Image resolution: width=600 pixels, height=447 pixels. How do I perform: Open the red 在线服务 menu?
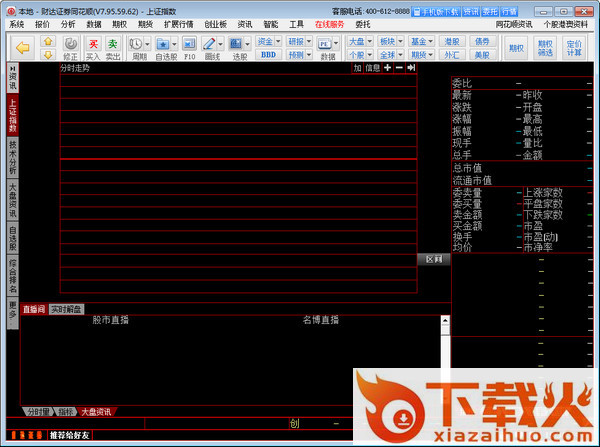[329, 24]
